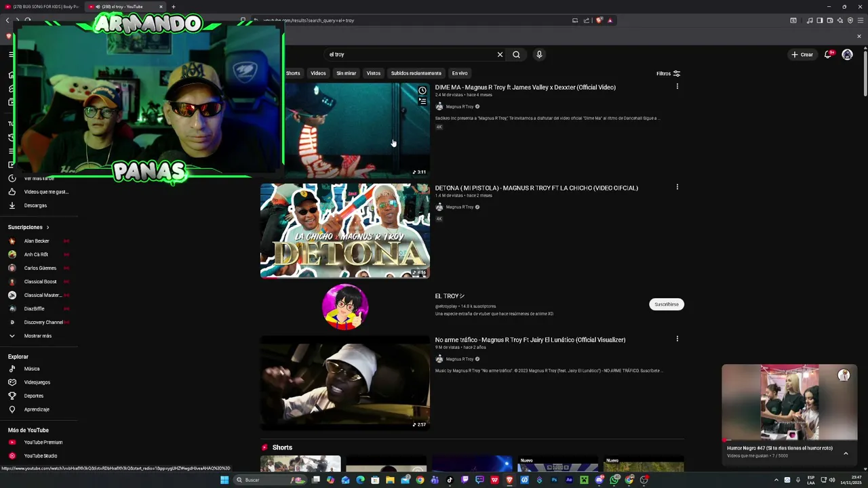Open three-dot menu for DIME MA video
The height and width of the screenshot is (488, 868).
[677, 86]
